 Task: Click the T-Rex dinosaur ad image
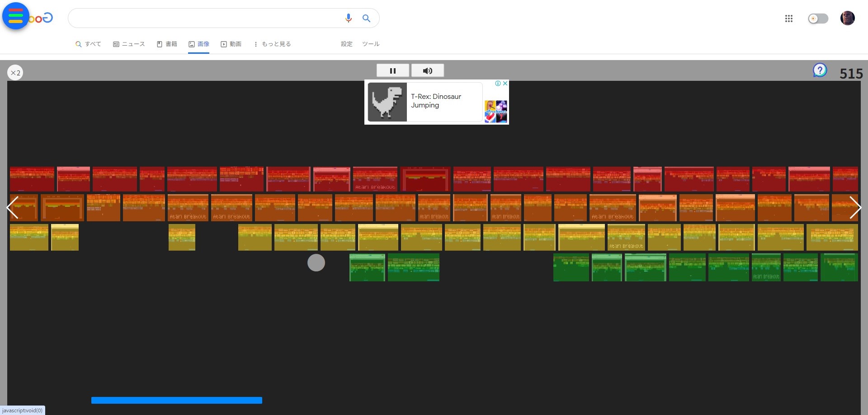click(387, 102)
